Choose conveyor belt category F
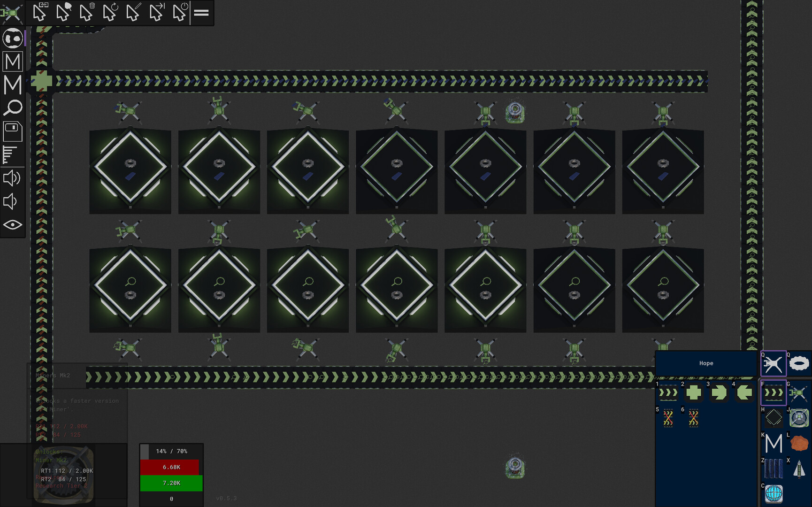The height and width of the screenshot is (507, 812). click(773, 392)
